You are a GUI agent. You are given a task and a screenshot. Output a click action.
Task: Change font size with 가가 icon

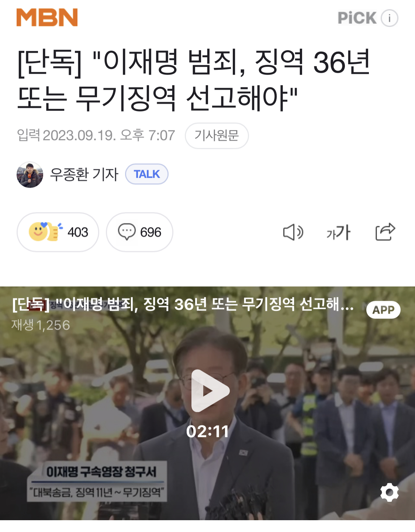pos(338,232)
